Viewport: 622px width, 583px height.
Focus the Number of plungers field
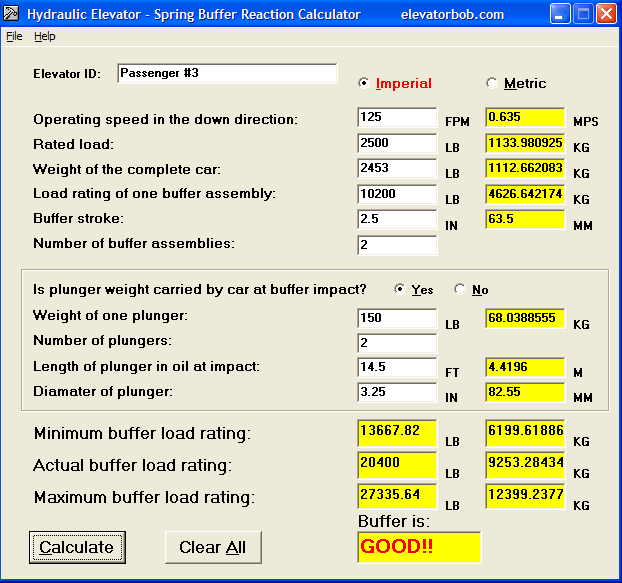397,343
